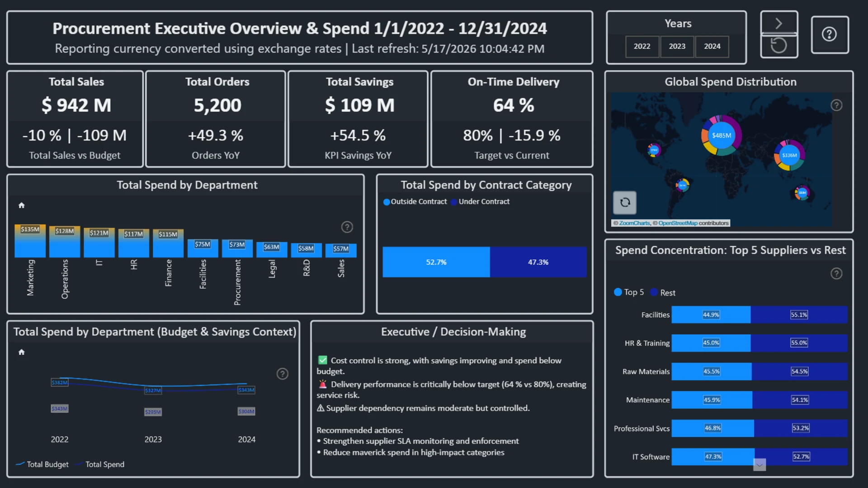Open help icon in Budget & Savings Context chart
This screenshot has width=868, height=488.
pyautogui.click(x=282, y=374)
